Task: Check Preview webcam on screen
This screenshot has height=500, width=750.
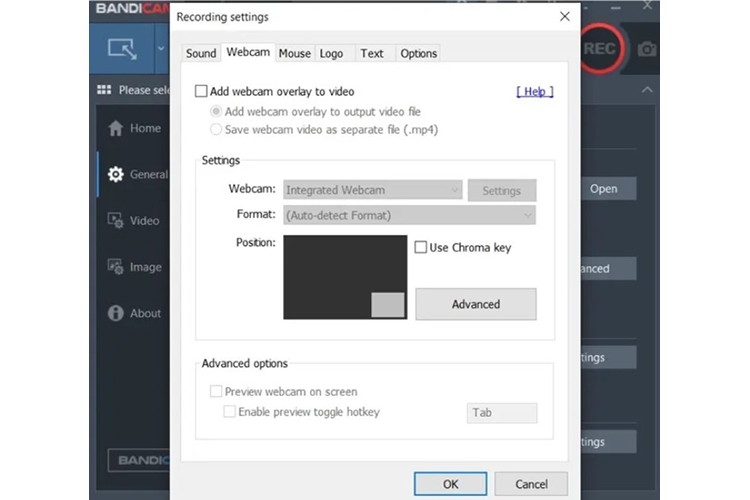Action: click(216, 391)
